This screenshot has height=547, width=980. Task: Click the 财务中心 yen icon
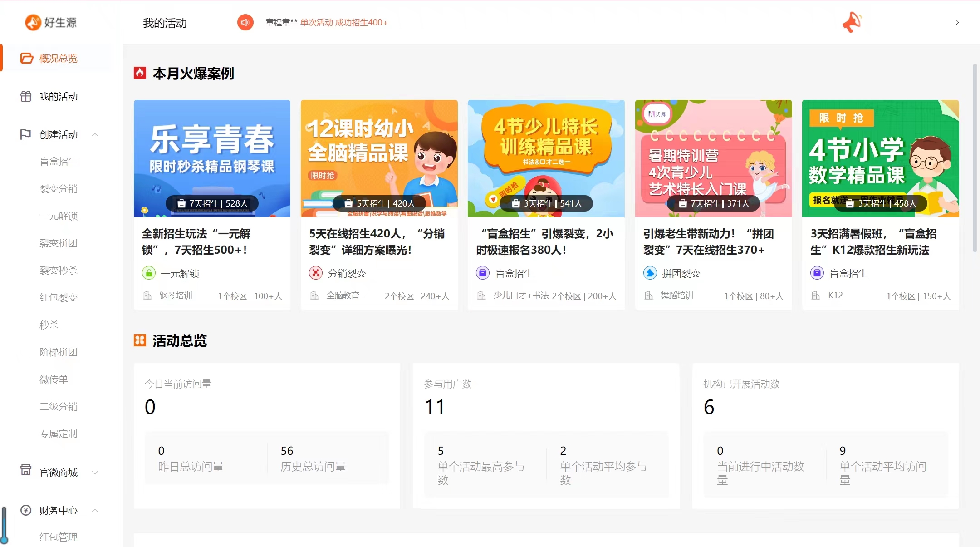[x=26, y=510]
